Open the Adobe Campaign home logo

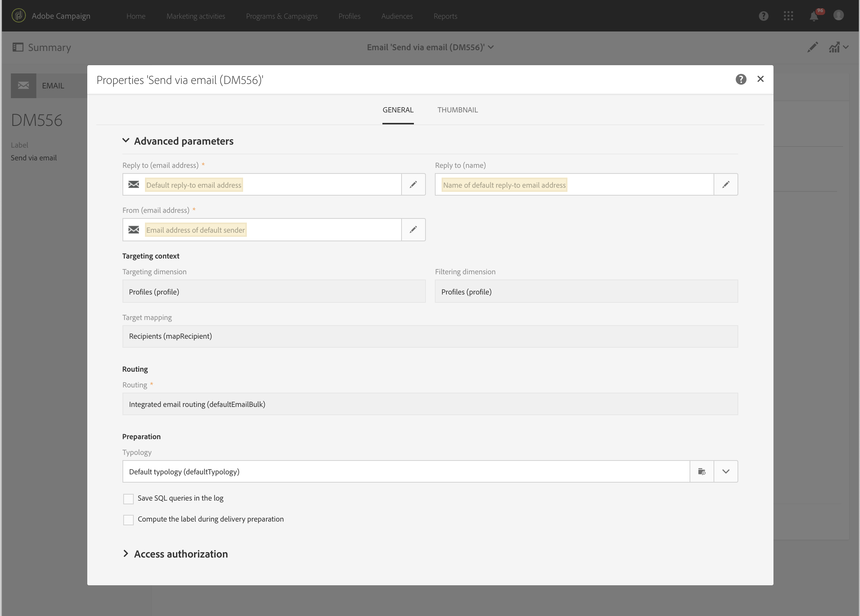coord(19,16)
